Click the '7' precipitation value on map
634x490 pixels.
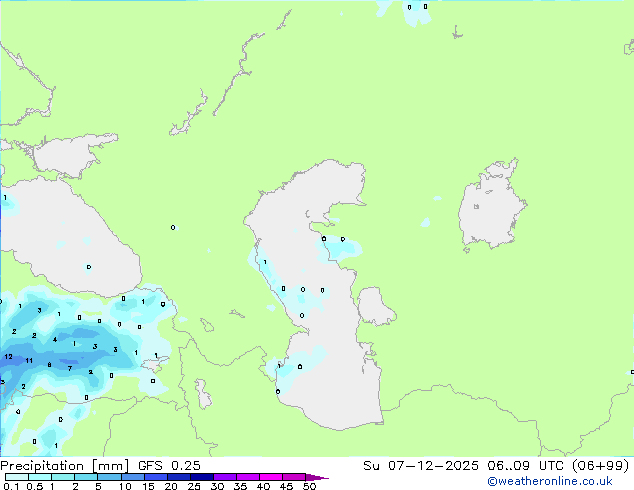70,368
